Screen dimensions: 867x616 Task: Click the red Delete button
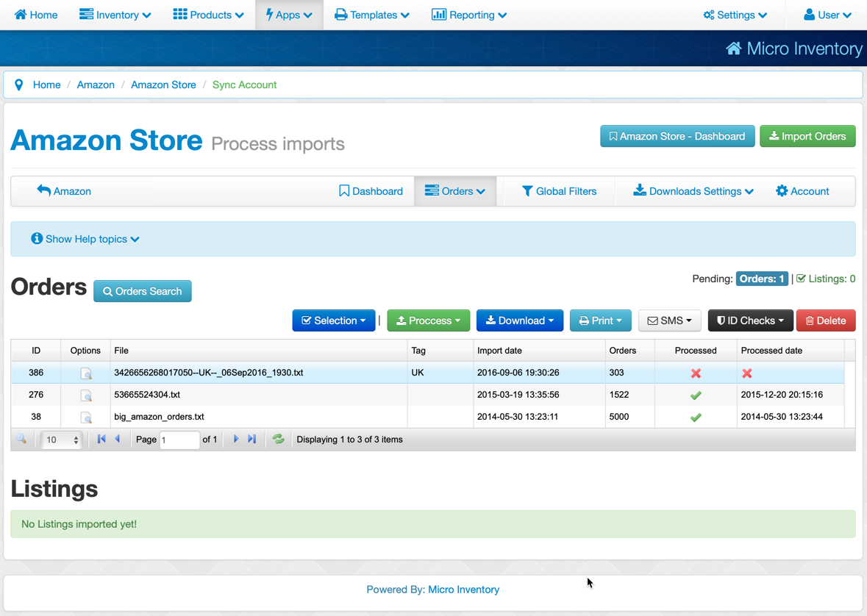826,320
